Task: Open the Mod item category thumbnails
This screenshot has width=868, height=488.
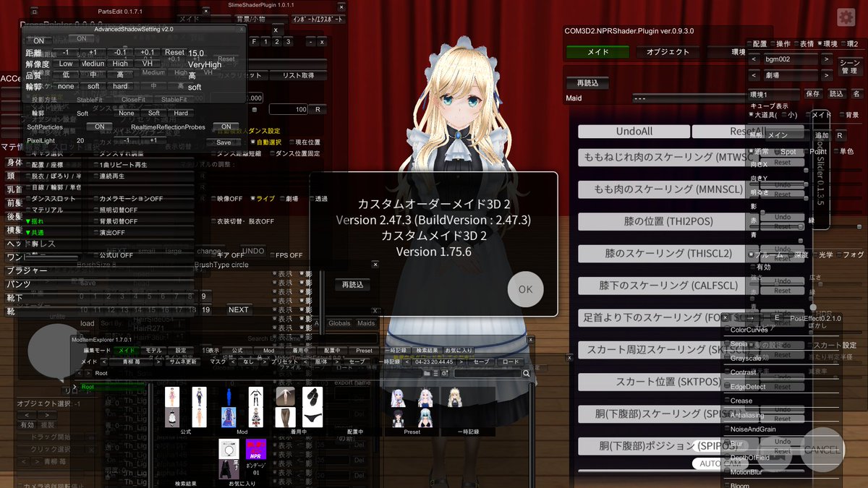Action: 241,408
